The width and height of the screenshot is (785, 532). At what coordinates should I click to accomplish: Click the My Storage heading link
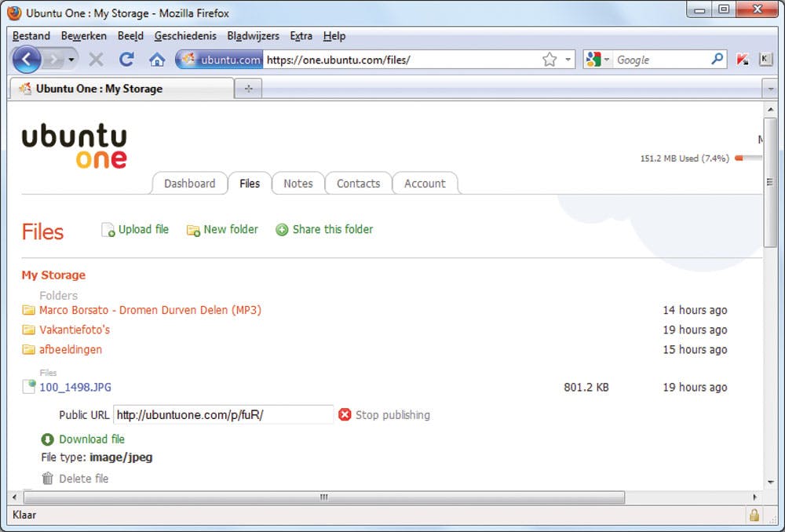point(53,275)
